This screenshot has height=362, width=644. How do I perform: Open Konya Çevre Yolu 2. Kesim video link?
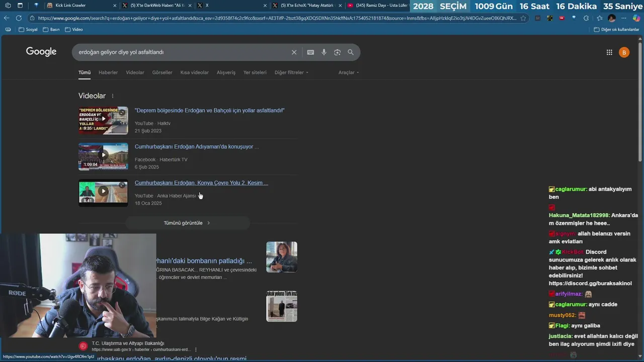click(x=201, y=183)
